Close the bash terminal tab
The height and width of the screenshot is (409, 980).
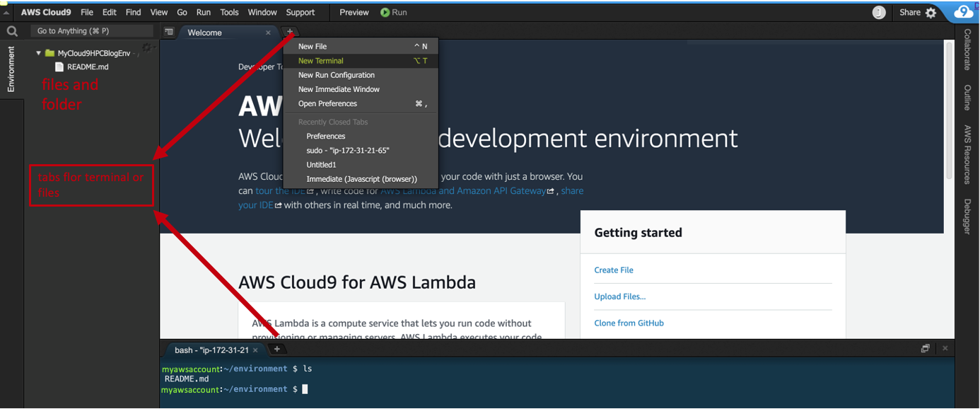(256, 350)
